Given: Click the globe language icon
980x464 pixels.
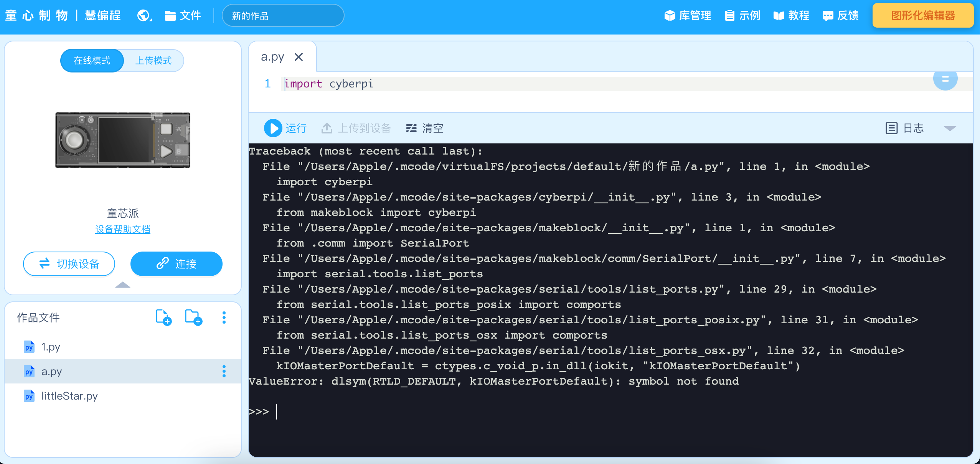Looking at the screenshot, I should (x=144, y=16).
